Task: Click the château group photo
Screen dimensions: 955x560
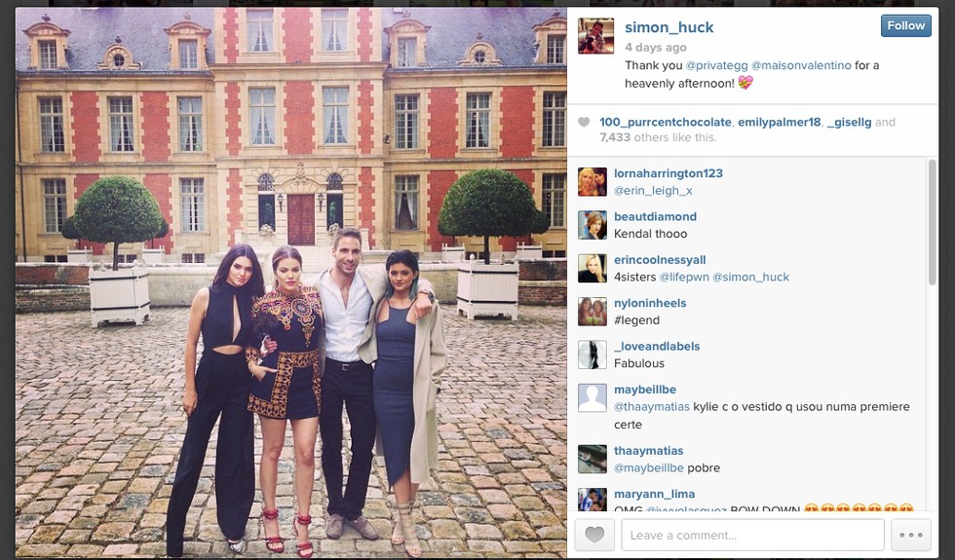Action: [291, 282]
